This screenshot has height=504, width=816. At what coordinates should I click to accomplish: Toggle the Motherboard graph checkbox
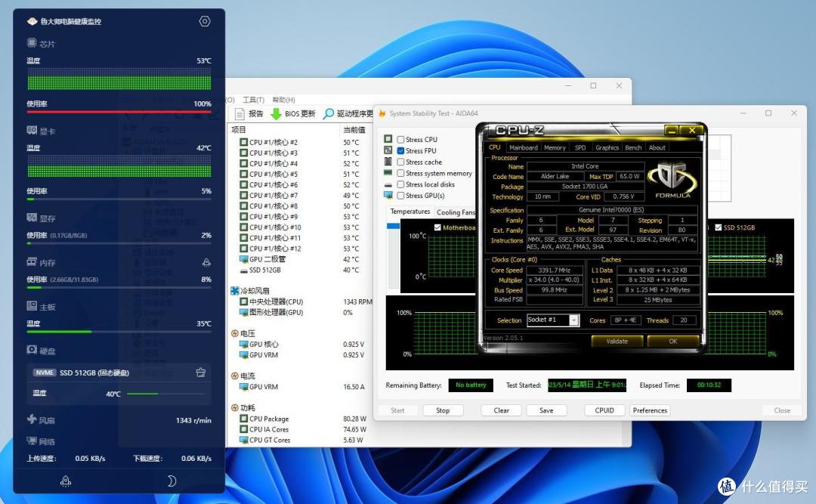pos(437,227)
